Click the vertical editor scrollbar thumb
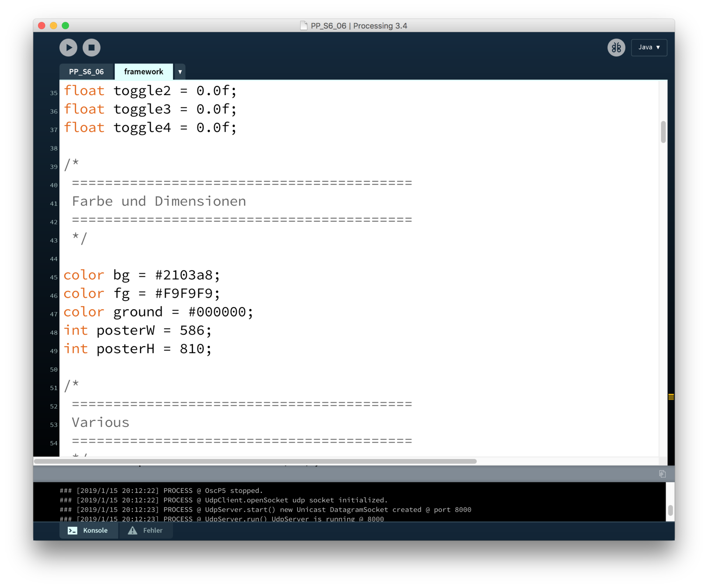This screenshot has width=708, height=588. [663, 132]
